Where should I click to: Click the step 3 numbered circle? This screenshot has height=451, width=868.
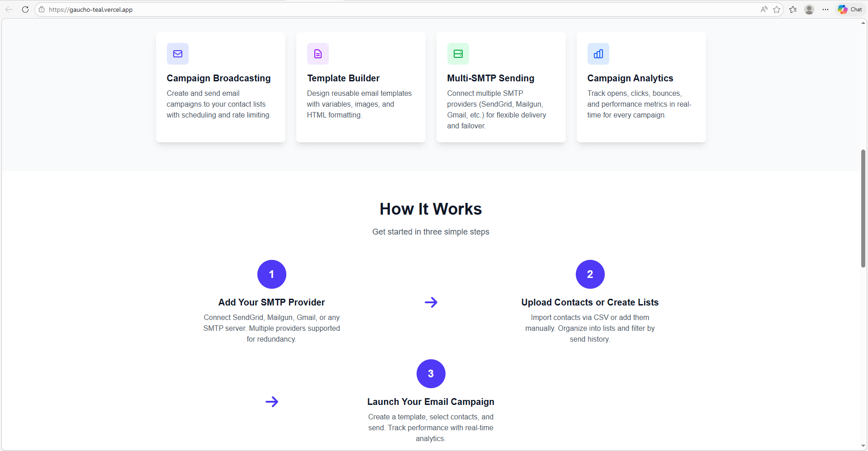tap(430, 373)
